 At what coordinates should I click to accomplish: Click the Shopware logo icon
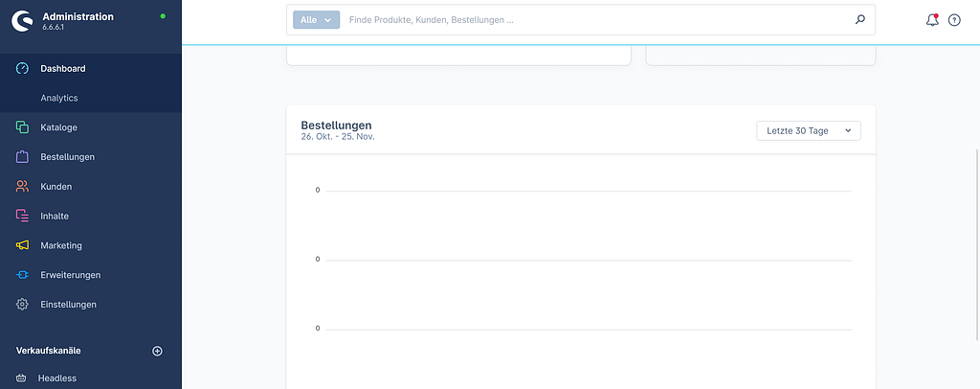21,21
